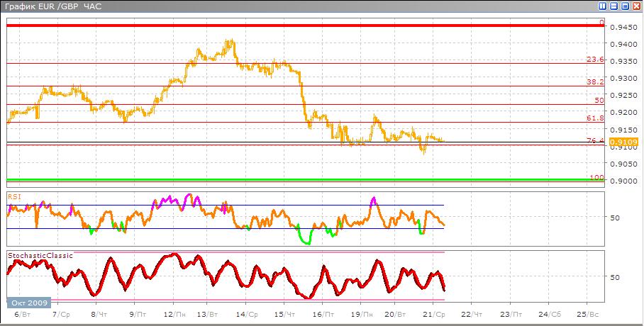Select the StochasticClassic indicator label
Viewport: 644px width, 326px height.
pyautogui.click(x=40, y=254)
